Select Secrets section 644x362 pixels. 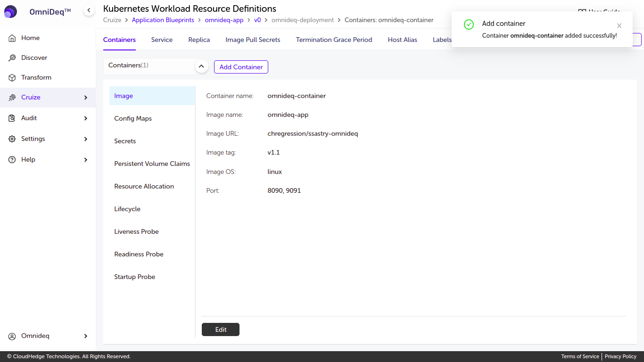click(x=152, y=141)
